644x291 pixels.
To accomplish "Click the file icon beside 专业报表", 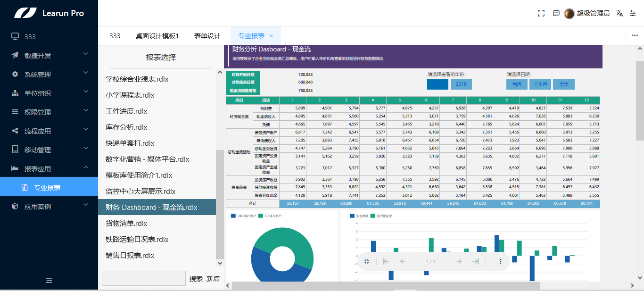I will coord(25,187).
